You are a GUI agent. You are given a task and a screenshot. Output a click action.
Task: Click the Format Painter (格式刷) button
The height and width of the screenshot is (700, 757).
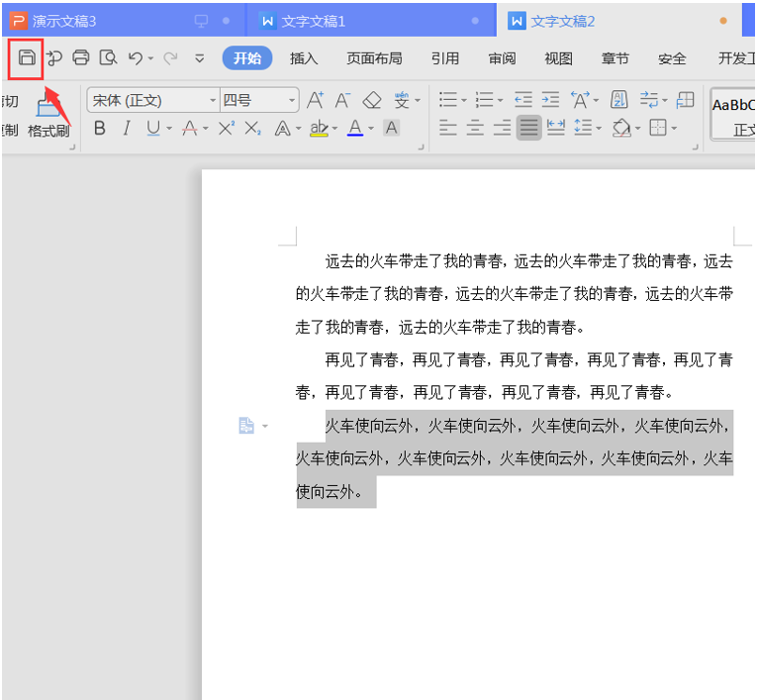pos(48,116)
